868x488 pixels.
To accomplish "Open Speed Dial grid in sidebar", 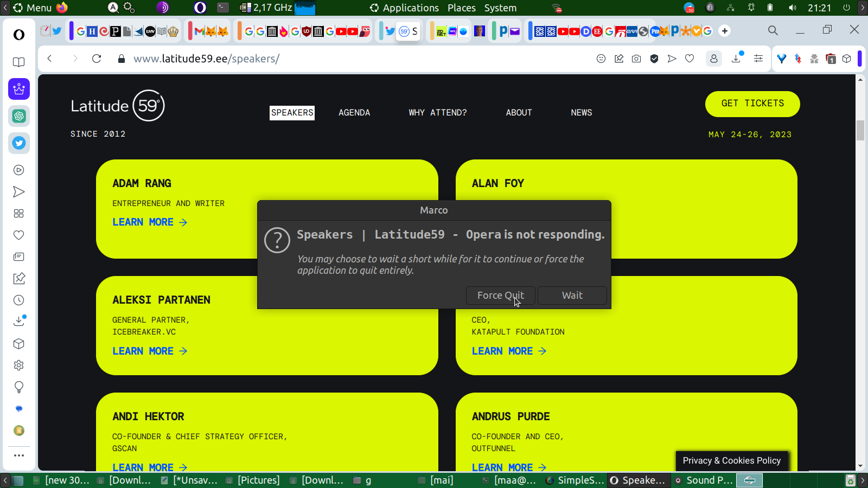I will [x=19, y=214].
